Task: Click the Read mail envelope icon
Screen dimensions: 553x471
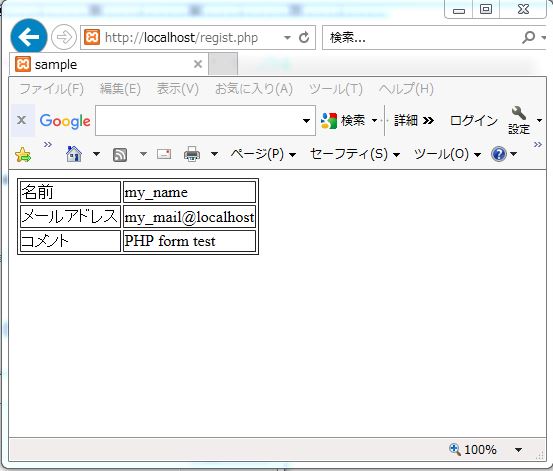Action: (x=164, y=154)
